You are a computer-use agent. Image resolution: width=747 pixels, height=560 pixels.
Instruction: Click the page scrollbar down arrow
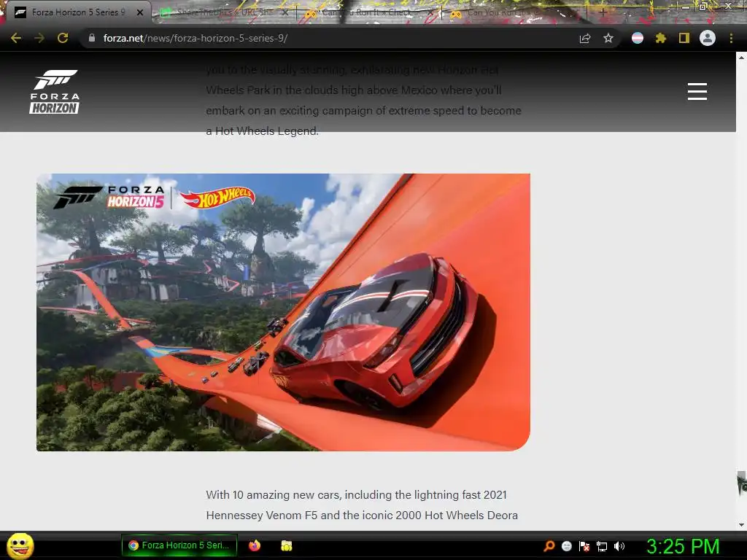(741, 524)
